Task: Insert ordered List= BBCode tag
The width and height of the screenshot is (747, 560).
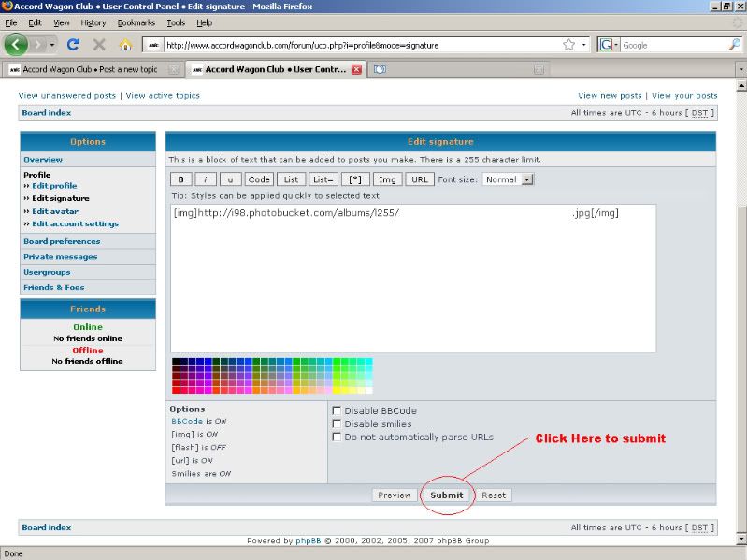Action: (x=323, y=179)
